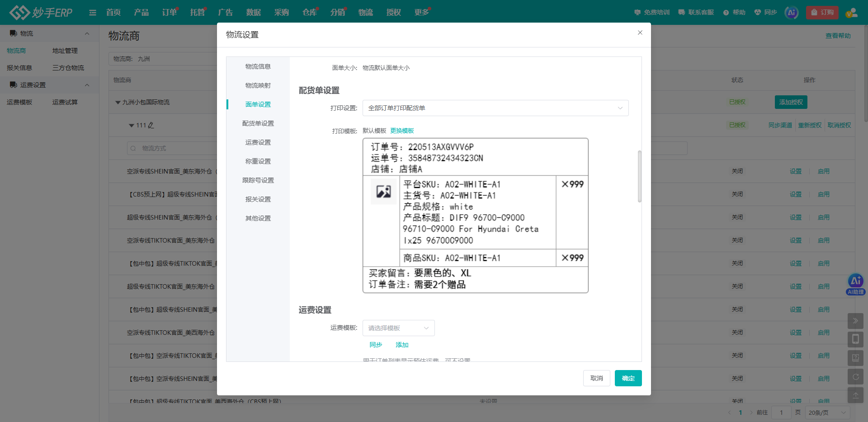
Task: Switch to the 跟踪号设置 tab
Action: [258, 180]
